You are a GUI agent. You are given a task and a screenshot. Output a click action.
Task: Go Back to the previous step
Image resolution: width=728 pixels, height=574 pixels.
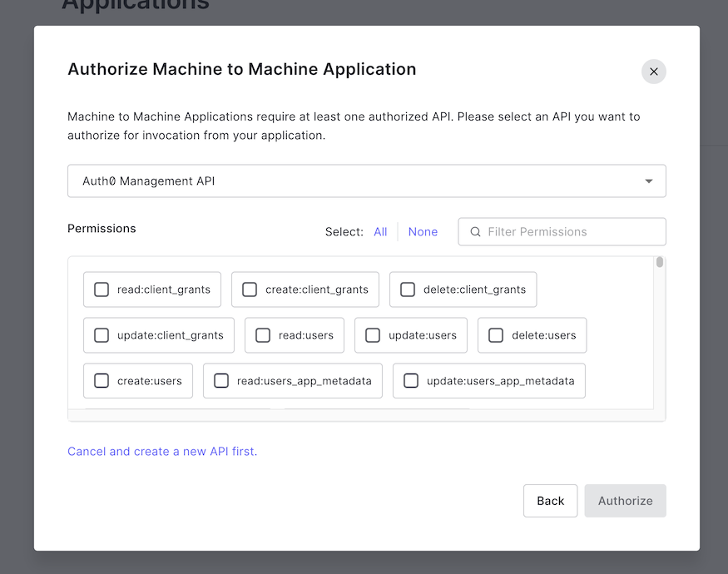coord(550,501)
